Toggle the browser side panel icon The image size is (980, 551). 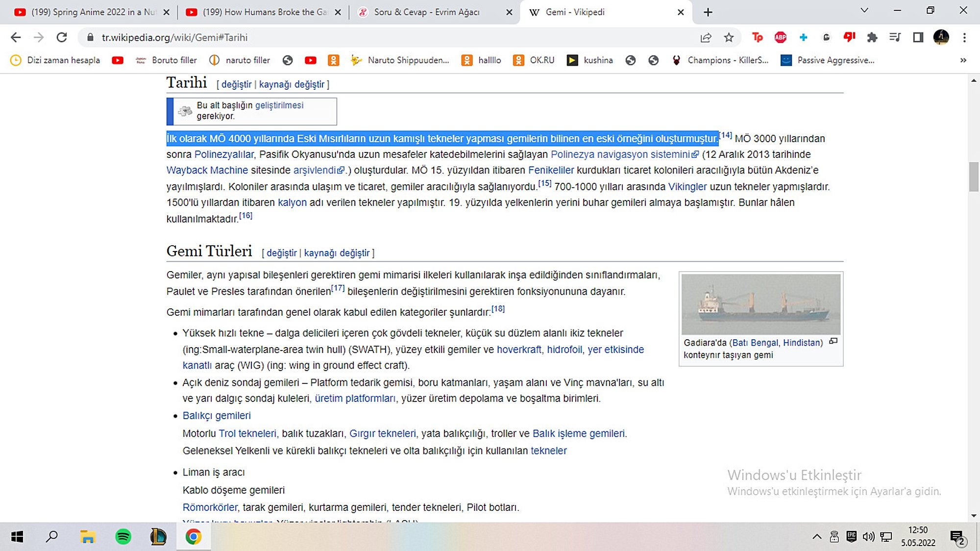(x=918, y=37)
